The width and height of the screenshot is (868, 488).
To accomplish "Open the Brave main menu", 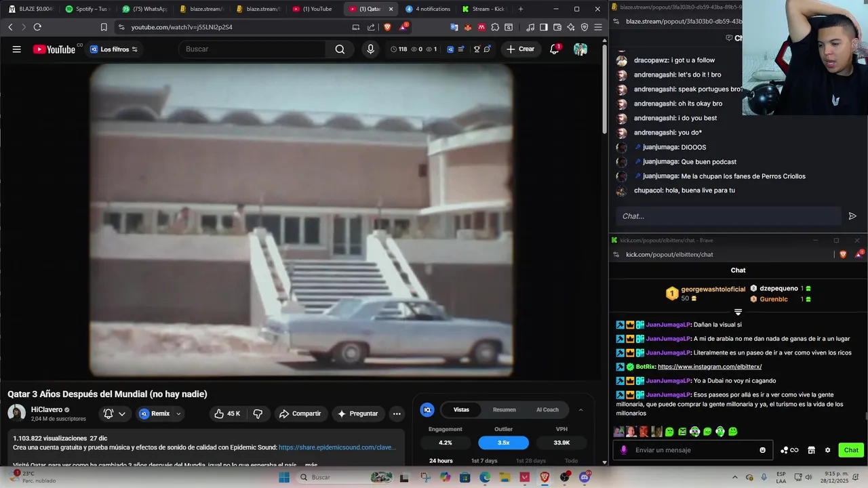I will click(597, 27).
